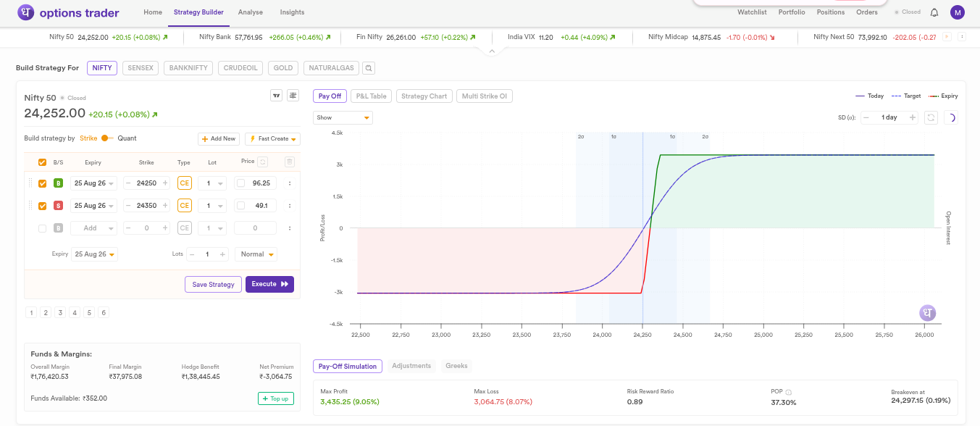This screenshot has width=980, height=426.
Task: Open more options for the 24250 leg
Action: 290,183
